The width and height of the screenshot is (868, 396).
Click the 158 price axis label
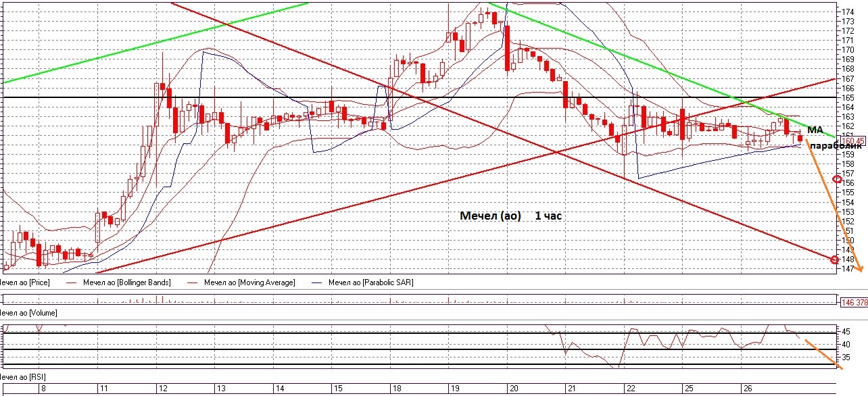click(848, 164)
